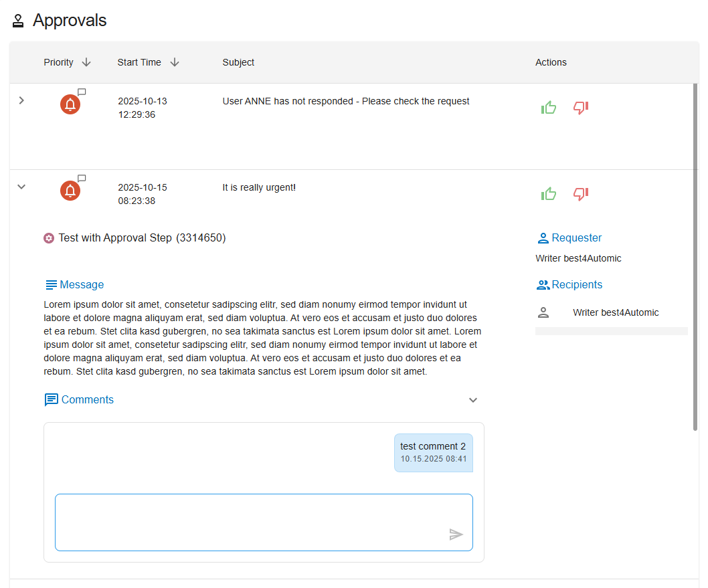The width and height of the screenshot is (708, 588).
Task: Approve the ANNE not responded request
Action: 549,108
